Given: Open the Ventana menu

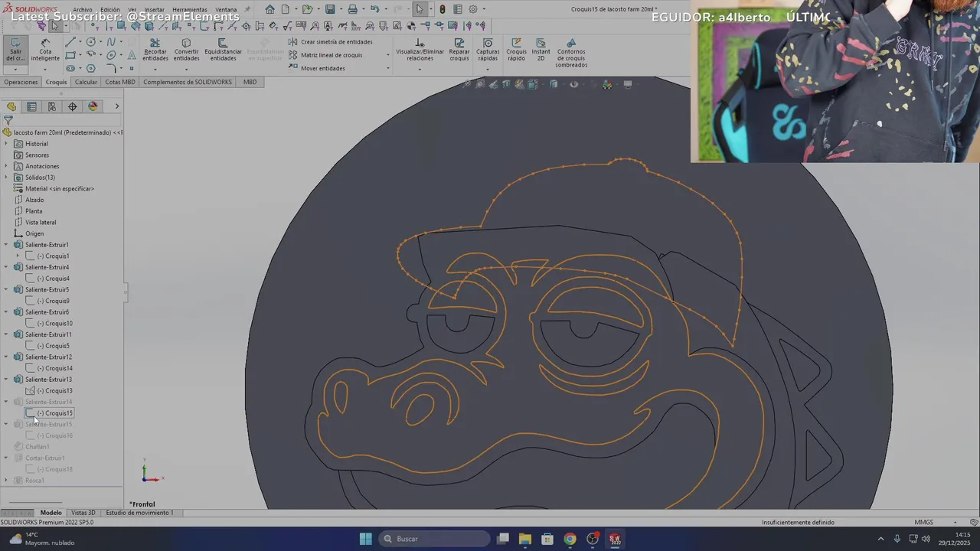Looking at the screenshot, I should (226, 10).
